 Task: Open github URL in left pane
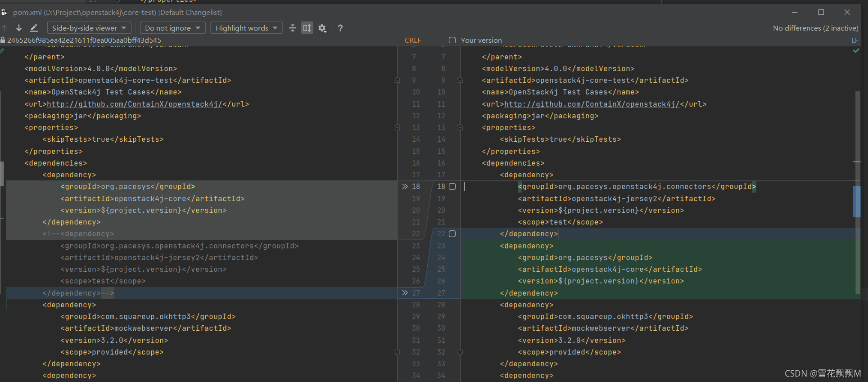pyautogui.click(x=135, y=104)
